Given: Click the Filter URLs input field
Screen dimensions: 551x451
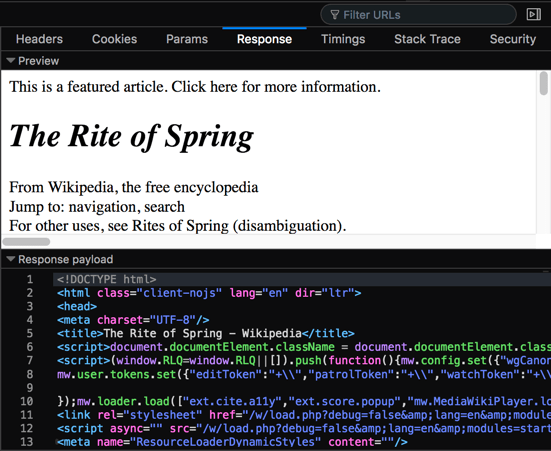Looking at the screenshot, I should [418, 15].
